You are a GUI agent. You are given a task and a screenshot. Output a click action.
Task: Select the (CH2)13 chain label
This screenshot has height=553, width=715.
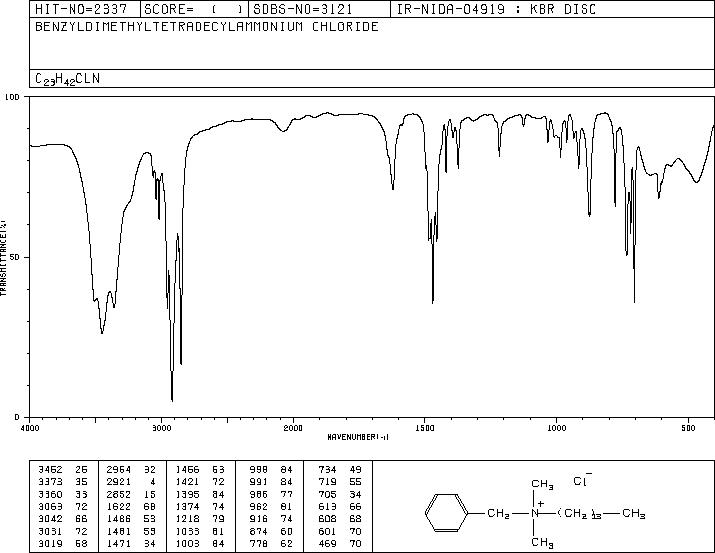pos(580,514)
